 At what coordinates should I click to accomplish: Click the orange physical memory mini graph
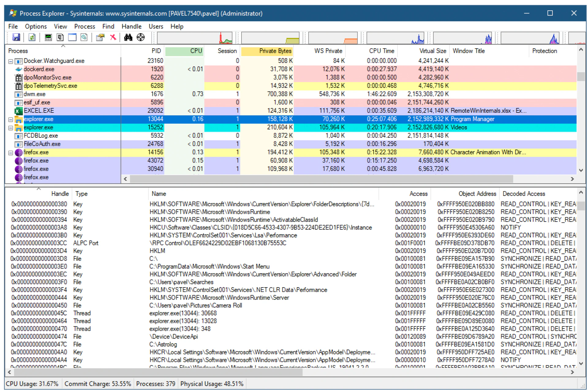coord(333,38)
